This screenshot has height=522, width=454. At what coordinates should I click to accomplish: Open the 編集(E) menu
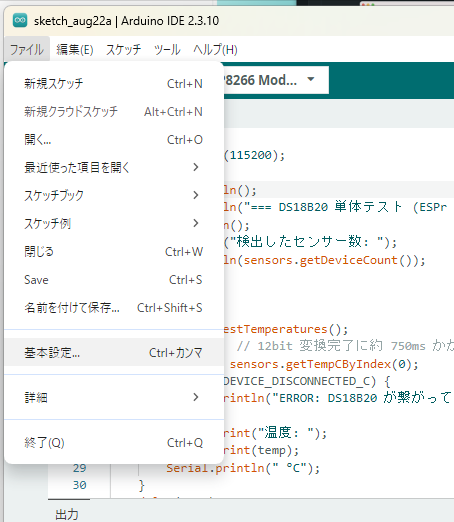click(75, 49)
